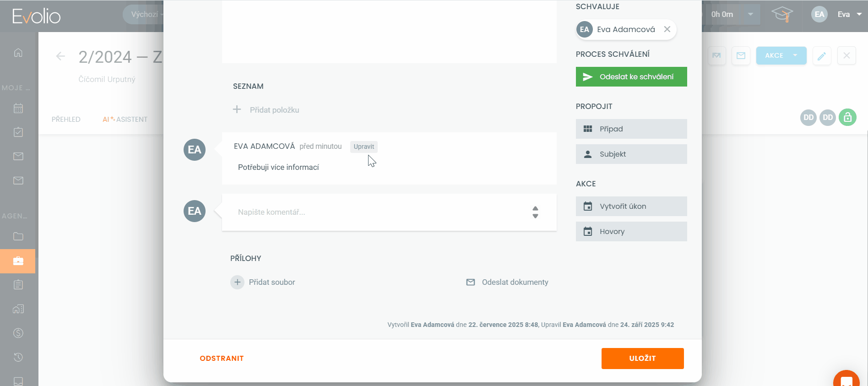Click the pencil edit icon
Screen dimensions: 868x386
pyautogui.click(x=822, y=56)
